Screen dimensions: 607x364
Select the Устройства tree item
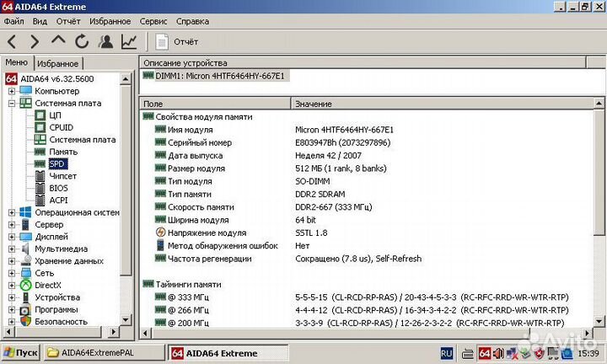(x=57, y=297)
